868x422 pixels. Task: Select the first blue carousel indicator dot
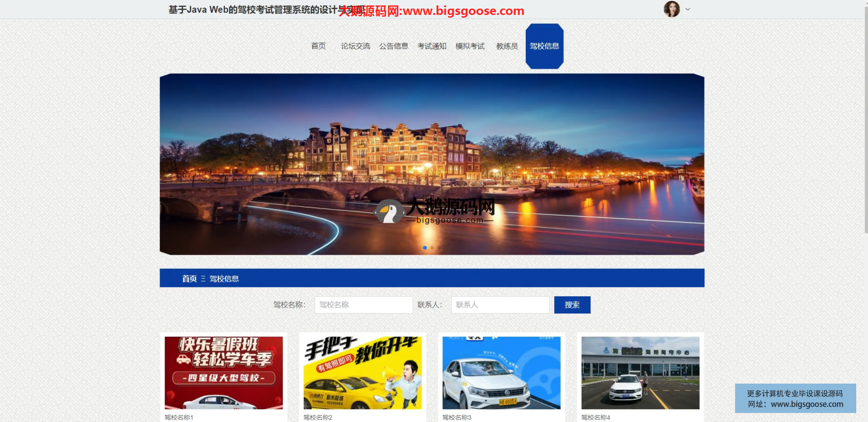coord(425,248)
